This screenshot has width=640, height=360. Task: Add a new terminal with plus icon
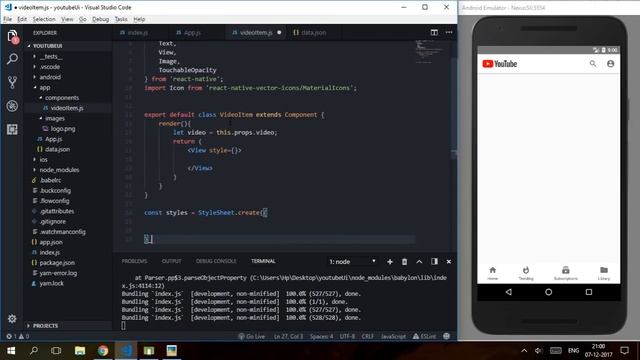click(390, 262)
